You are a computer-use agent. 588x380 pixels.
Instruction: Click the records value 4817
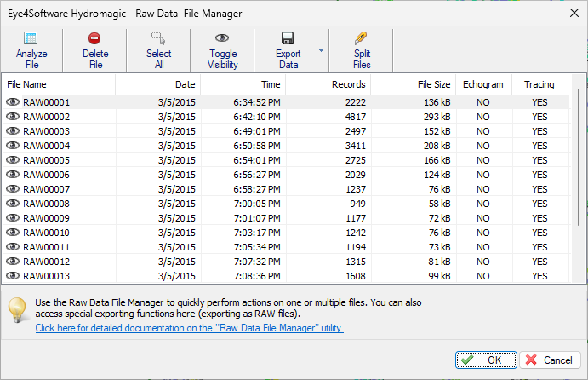point(356,117)
